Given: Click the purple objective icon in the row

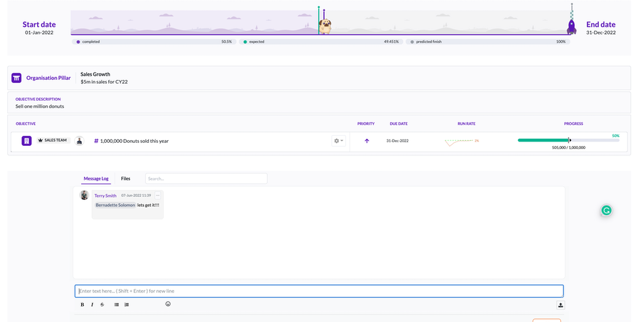Looking at the screenshot, I should pyautogui.click(x=26, y=141).
